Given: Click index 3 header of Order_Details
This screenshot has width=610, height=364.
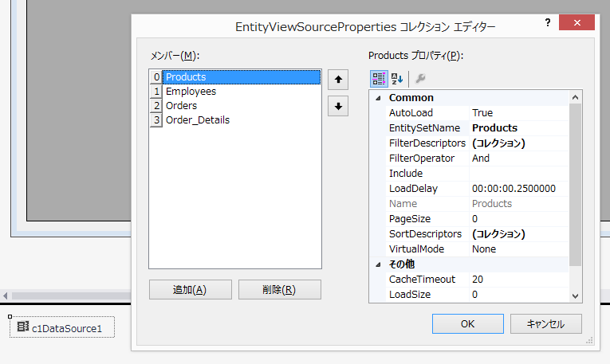Looking at the screenshot, I should pos(156,120).
